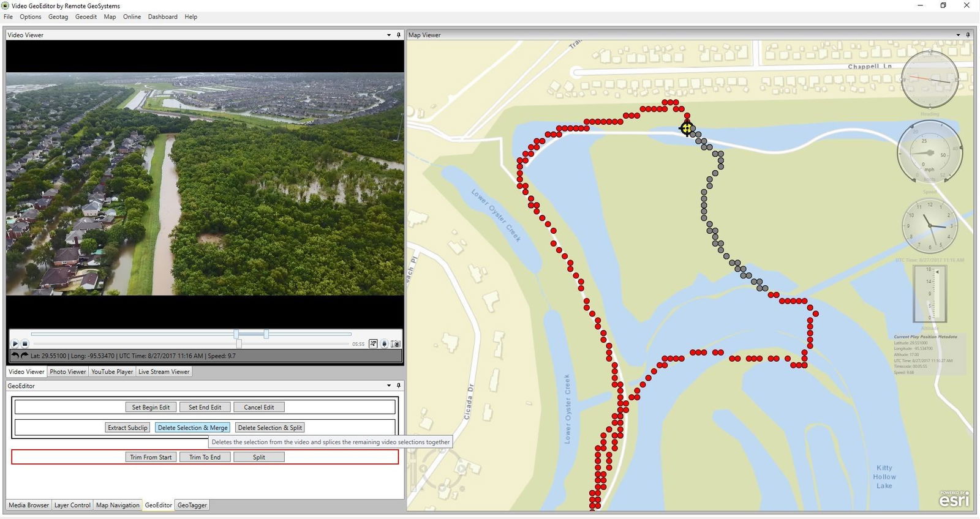Open Video Viewer panel dropdown arrow

pos(389,35)
